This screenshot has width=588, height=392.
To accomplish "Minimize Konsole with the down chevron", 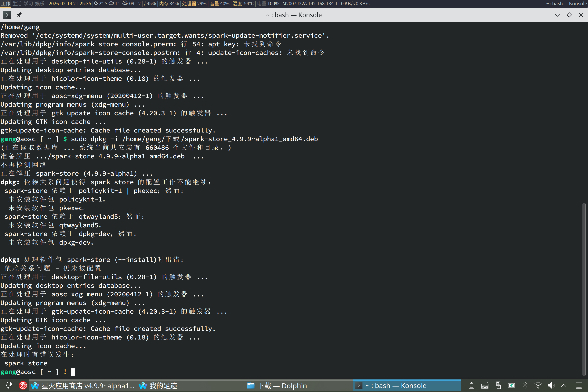I will pyautogui.click(x=557, y=15).
